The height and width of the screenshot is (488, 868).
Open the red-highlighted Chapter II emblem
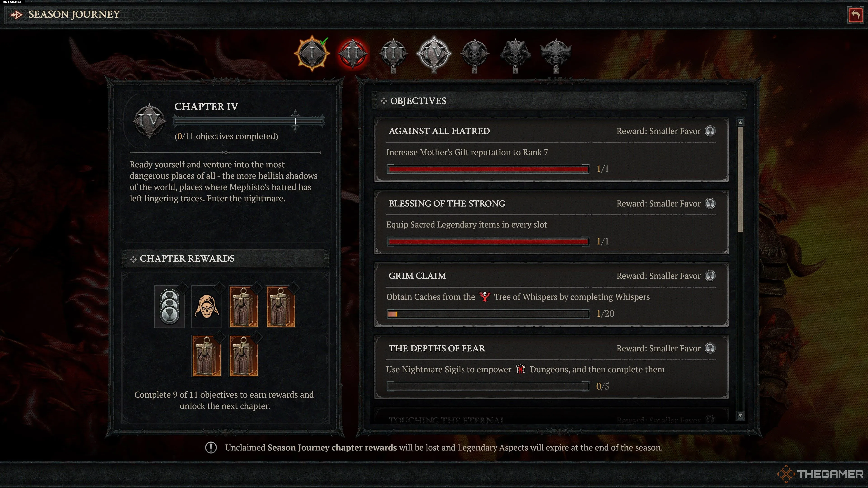click(x=353, y=53)
